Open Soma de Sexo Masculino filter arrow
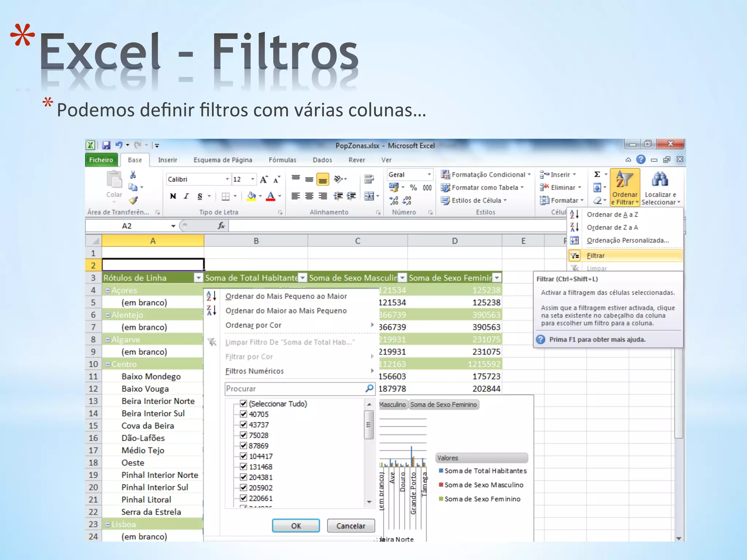 point(402,278)
